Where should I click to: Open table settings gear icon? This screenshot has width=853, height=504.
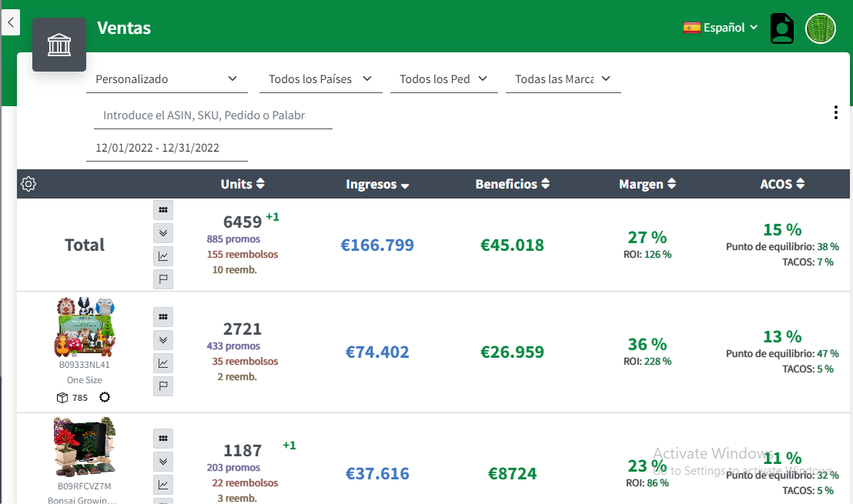pos(28,184)
